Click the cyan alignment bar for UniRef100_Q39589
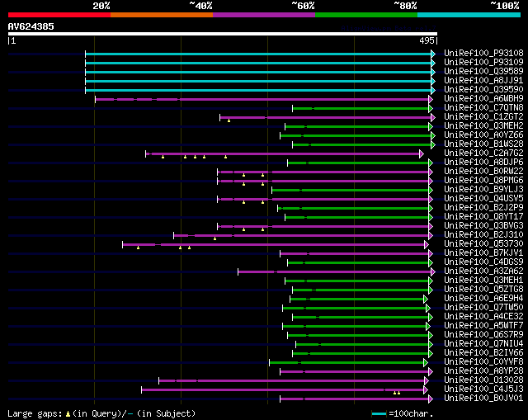The width and height of the screenshot is (528, 420). 258,72
